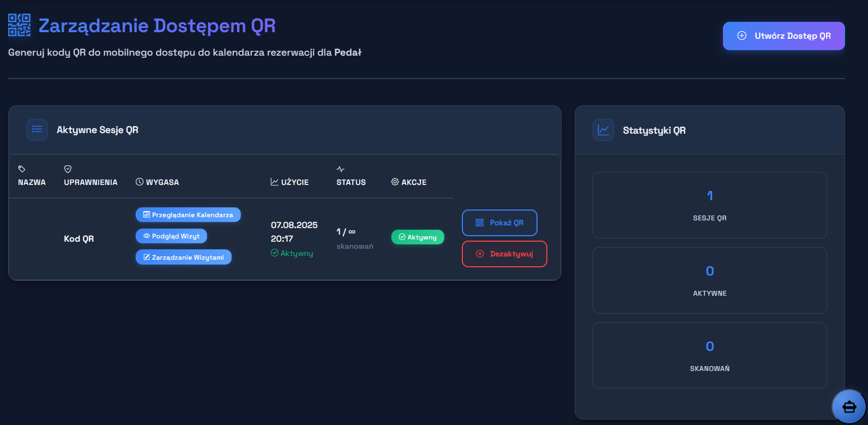
Task: Select the Podgląd Wizyt permission badge
Action: pyautogui.click(x=171, y=236)
